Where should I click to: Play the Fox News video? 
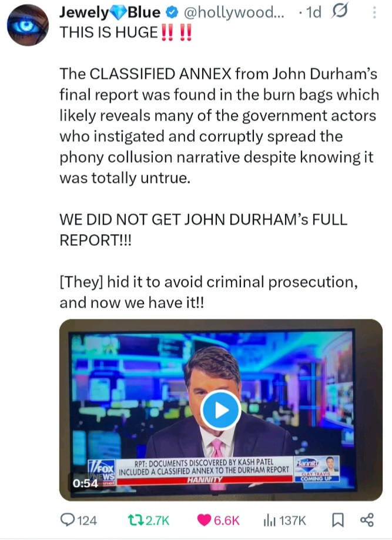[x=220, y=410]
